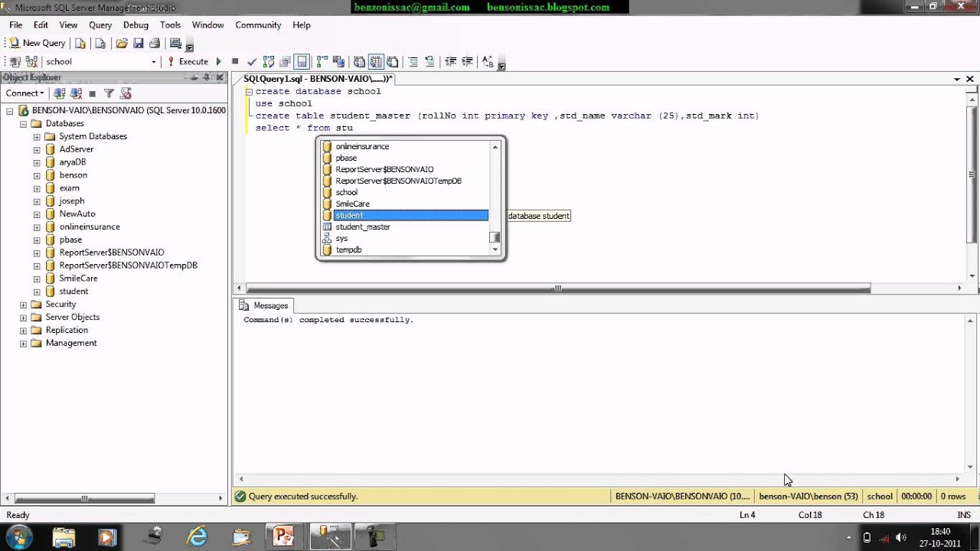Screen dimensions: 980x551
Task: Click the Cancel Executing Query stop icon
Action: 235,61
